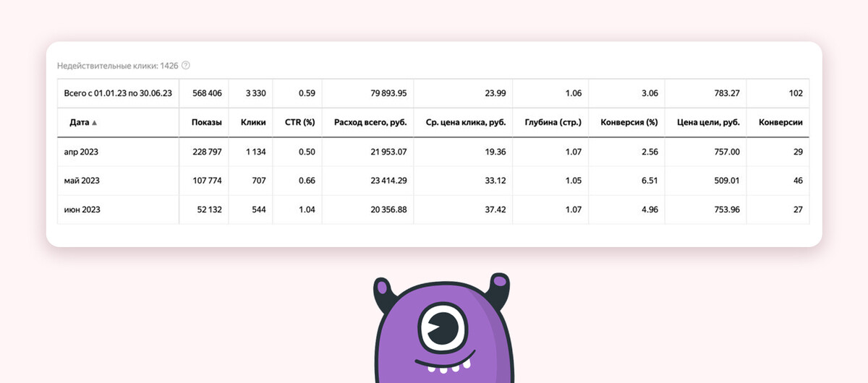The width and height of the screenshot is (868, 383).
Task: Click the Расход всего, руб. header
Action: 370,122
